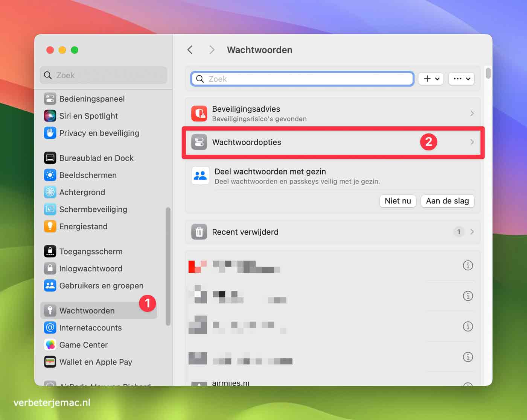Open Siri en Spotlight settings via its icon
This screenshot has height=420, width=527.
pos(50,116)
